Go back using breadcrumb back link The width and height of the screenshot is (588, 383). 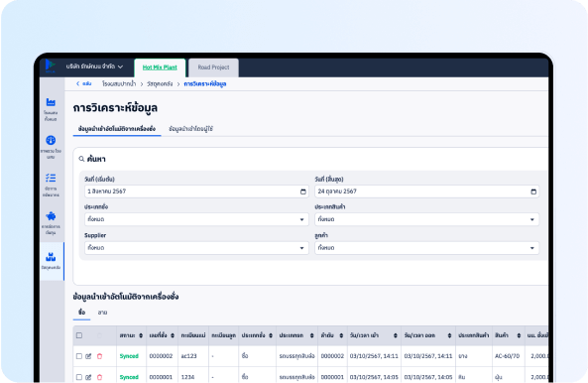(84, 83)
